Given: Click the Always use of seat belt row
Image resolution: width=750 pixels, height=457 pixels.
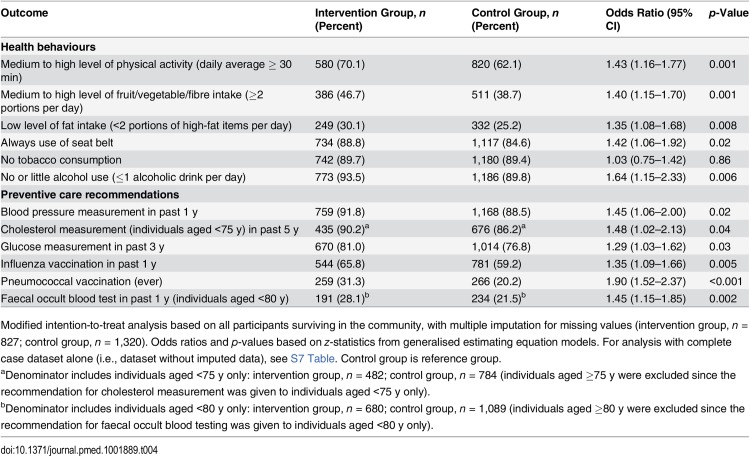Looking at the screenshot, I should [375, 143].
